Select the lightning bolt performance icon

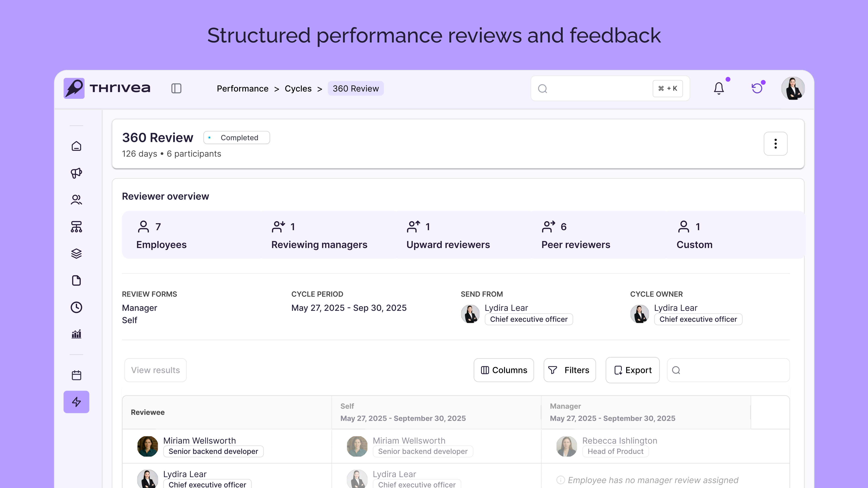pos(76,402)
